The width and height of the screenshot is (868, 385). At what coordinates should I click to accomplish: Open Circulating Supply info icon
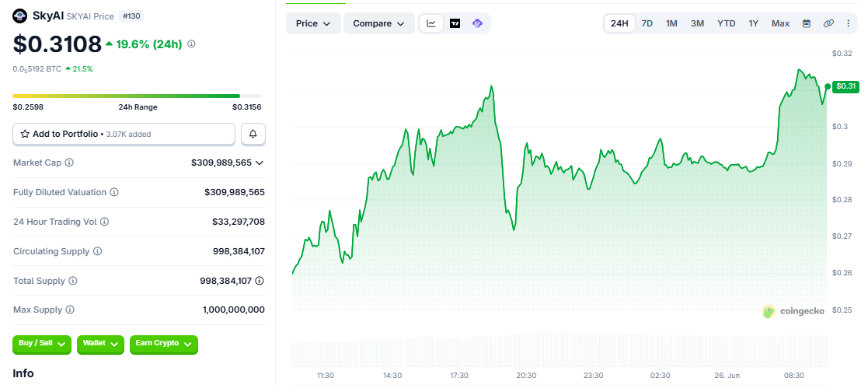click(x=97, y=251)
